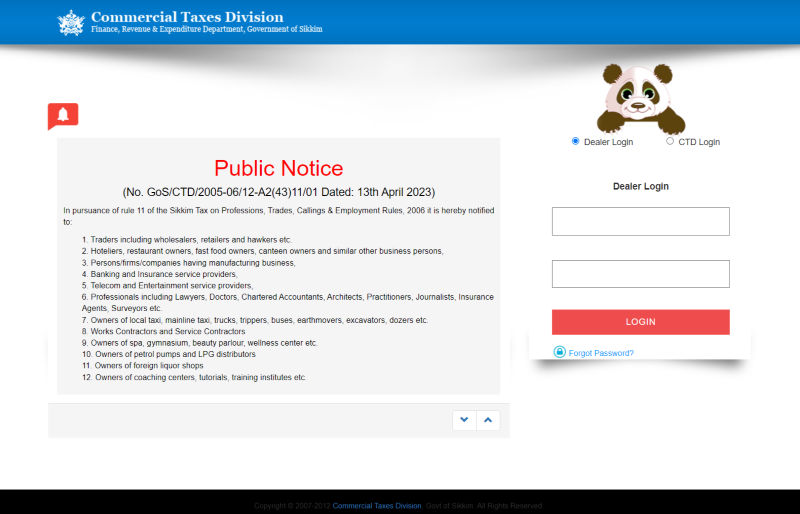Click the 'Banking and Insurance service providers' item

pyautogui.click(x=160, y=274)
